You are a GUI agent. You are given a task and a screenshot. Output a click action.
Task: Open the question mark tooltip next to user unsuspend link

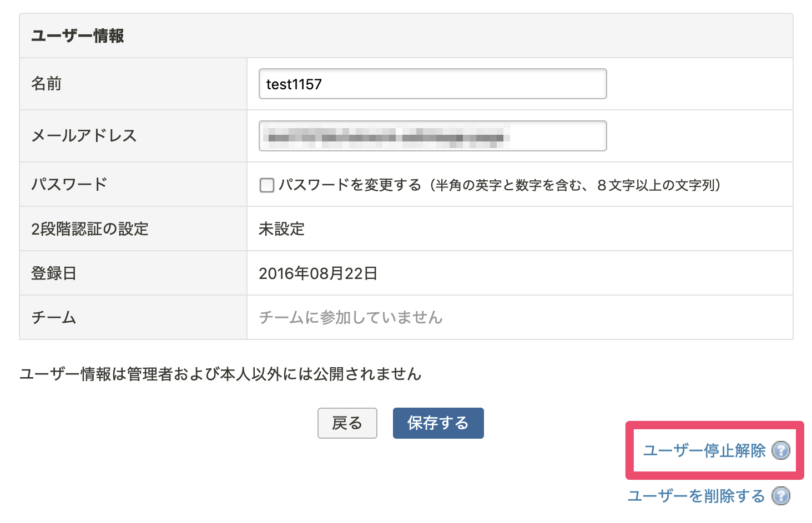[781, 451]
